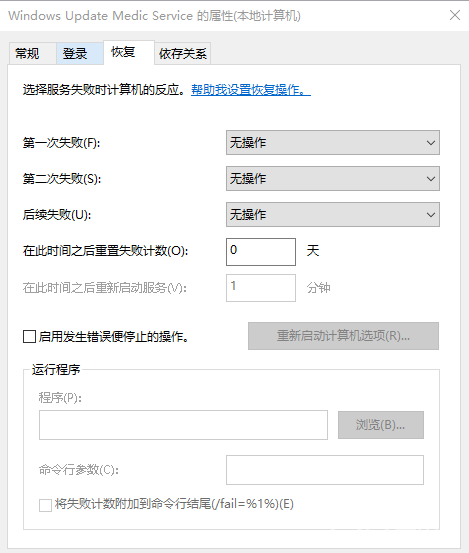Image resolution: width=469 pixels, height=553 pixels.
Task: Enable 启用发生错误便停止的操作 checkbox
Action: [x=29, y=336]
